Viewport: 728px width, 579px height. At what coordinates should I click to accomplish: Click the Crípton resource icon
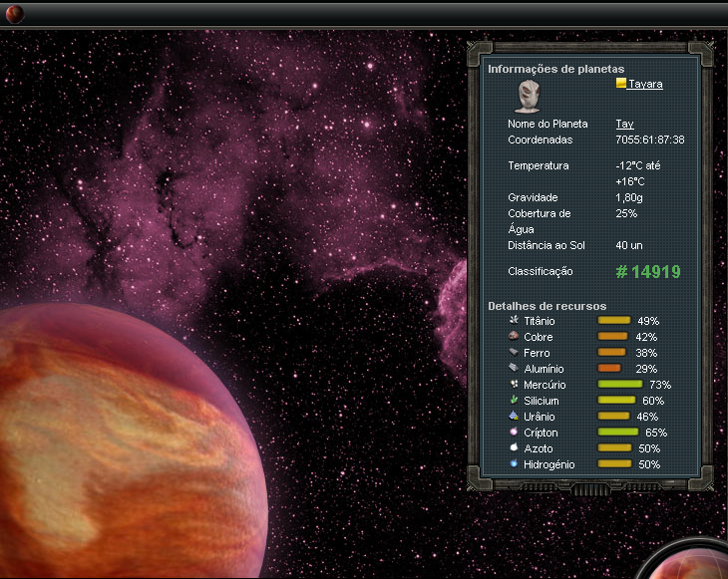click(514, 433)
